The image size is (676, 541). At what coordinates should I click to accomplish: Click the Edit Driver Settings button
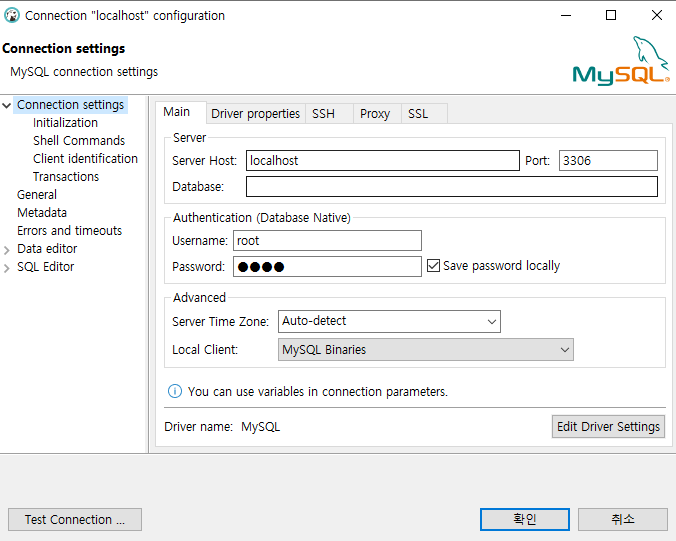coord(608,426)
